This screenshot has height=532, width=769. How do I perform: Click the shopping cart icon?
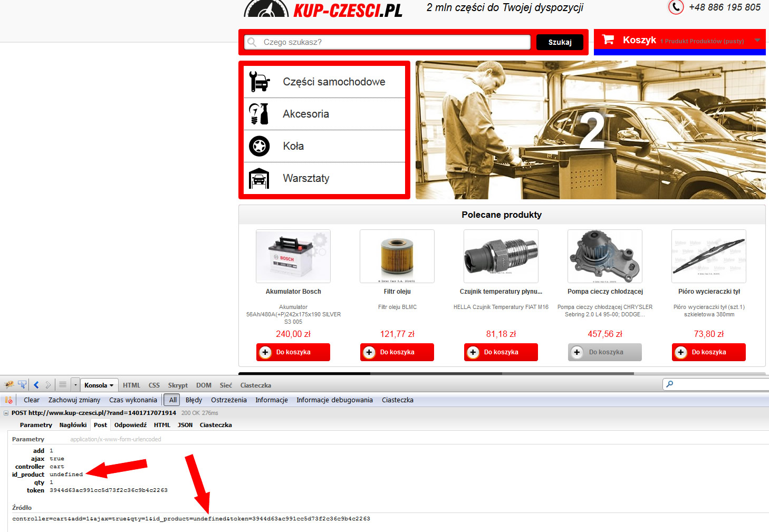[608, 40]
